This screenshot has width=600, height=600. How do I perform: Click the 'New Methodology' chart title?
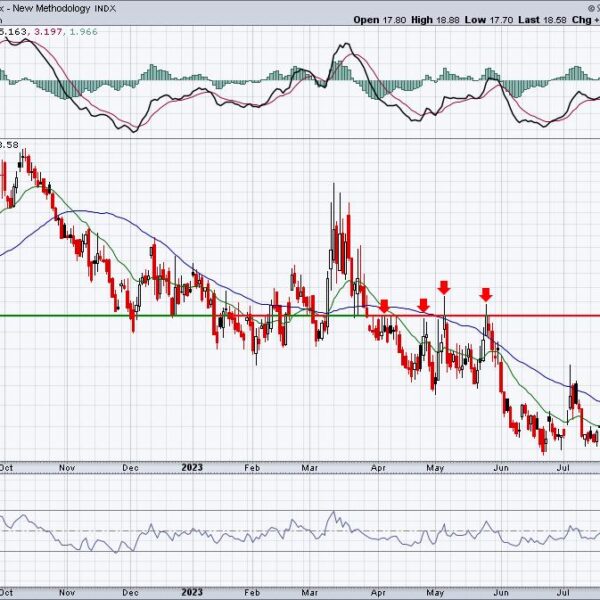pos(51,8)
